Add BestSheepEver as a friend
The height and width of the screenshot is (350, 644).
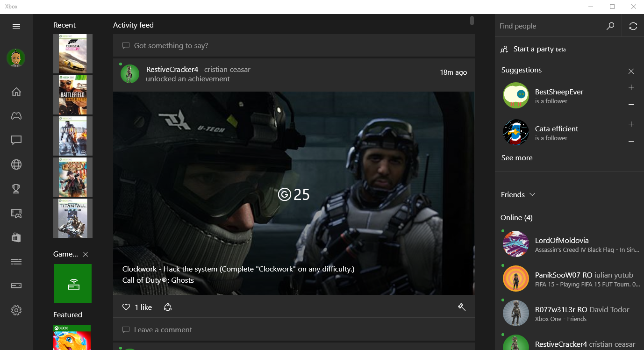631,87
